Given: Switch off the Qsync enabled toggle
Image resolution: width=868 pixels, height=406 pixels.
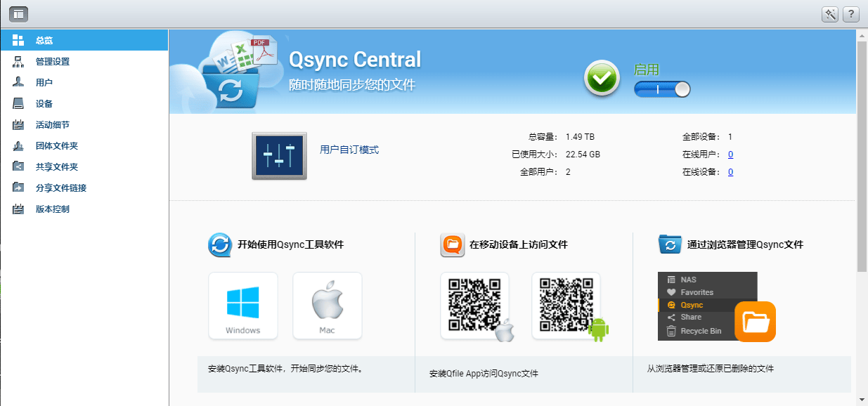Looking at the screenshot, I should [662, 89].
